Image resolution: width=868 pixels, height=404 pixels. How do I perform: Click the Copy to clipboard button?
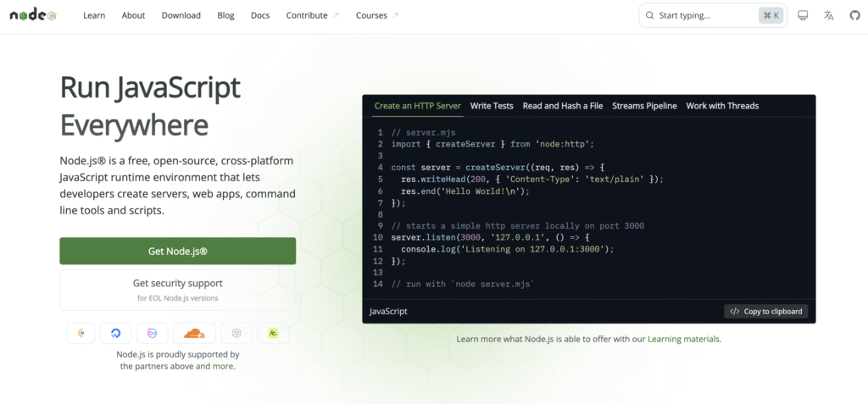click(x=766, y=311)
